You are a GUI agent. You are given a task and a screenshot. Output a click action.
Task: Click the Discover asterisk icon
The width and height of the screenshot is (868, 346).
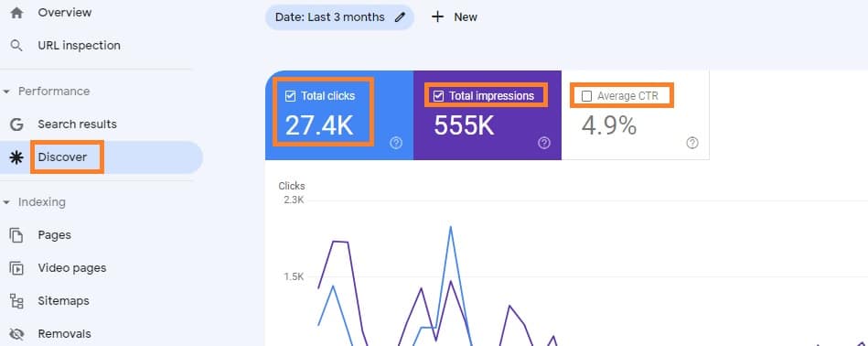16,157
